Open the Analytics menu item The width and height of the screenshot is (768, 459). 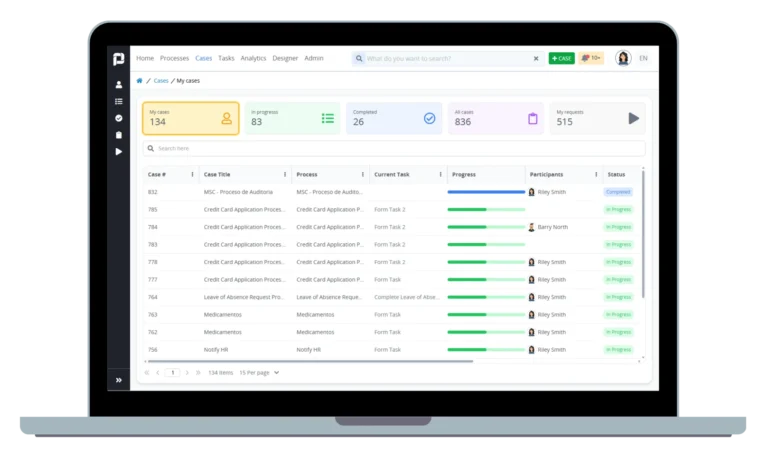click(253, 58)
